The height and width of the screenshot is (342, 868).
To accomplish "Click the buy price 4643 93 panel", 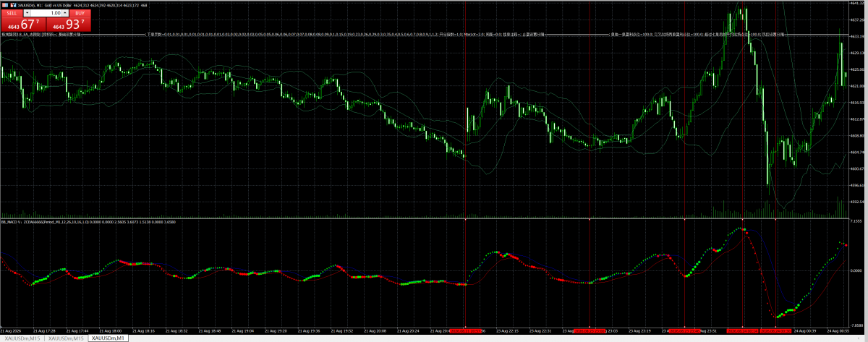I will coord(68,26).
